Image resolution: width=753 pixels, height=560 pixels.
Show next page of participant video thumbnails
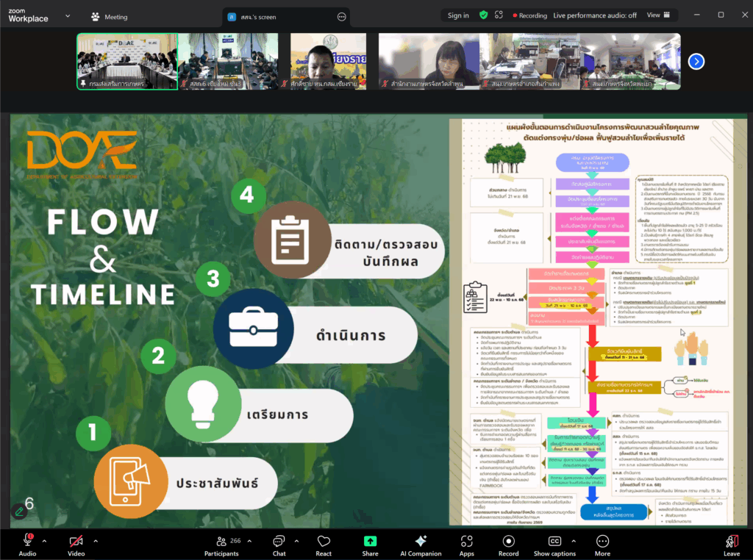pos(696,62)
